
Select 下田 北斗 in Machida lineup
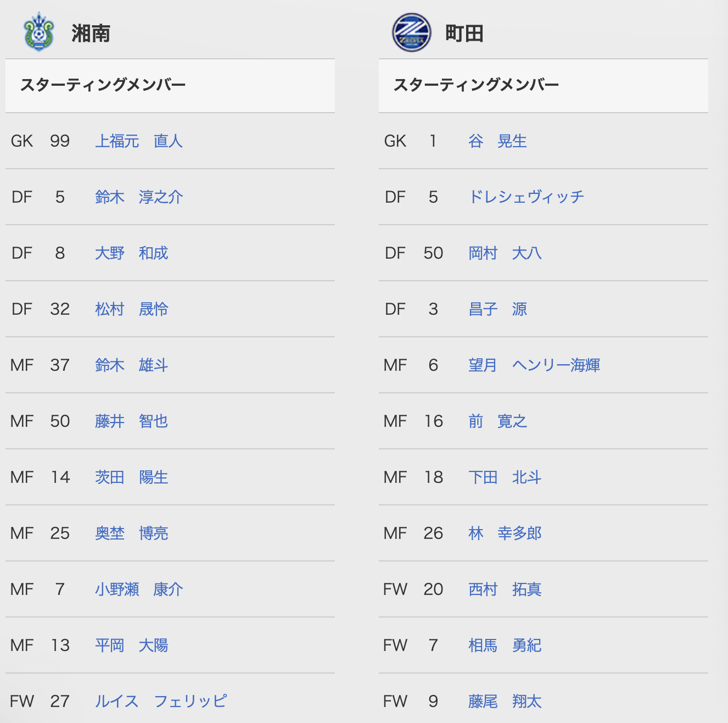click(505, 477)
